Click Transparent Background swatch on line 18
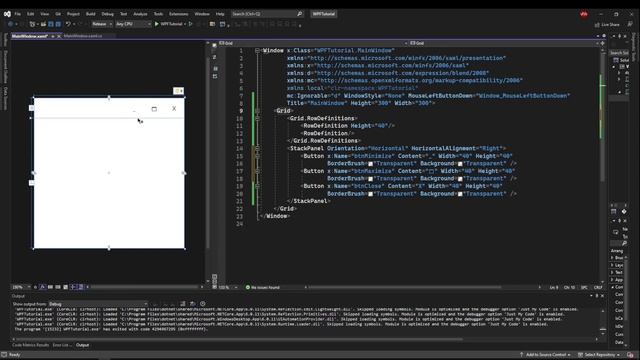Viewport: 640px width, 360px height. [x=460, y=179]
